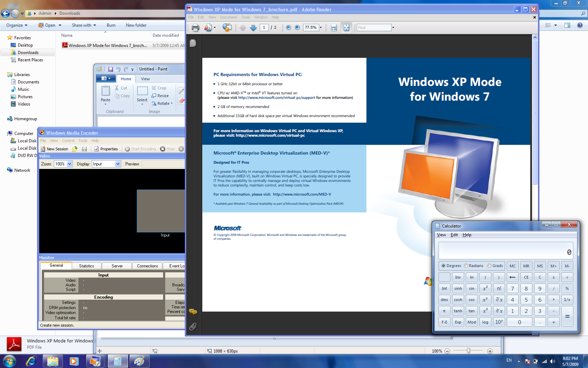The height and width of the screenshot is (368, 588).
Task: Enable scrolling fit-width mode in Reader
Action: pos(334,28)
